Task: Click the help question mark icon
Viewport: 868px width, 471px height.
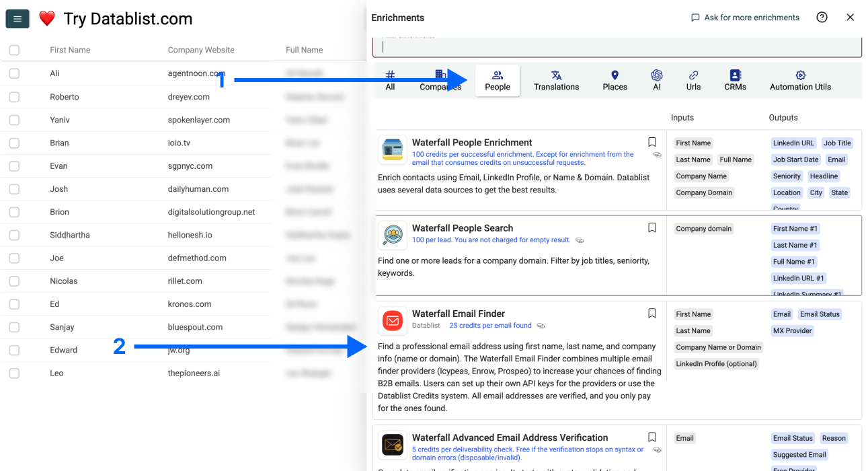Action: pos(822,17)
